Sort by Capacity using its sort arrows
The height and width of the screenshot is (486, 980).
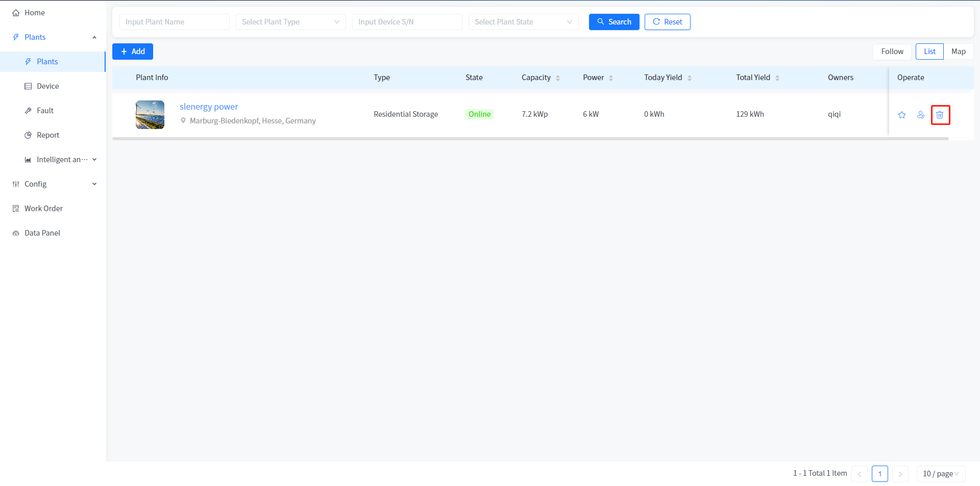click(x=558, y=78)
